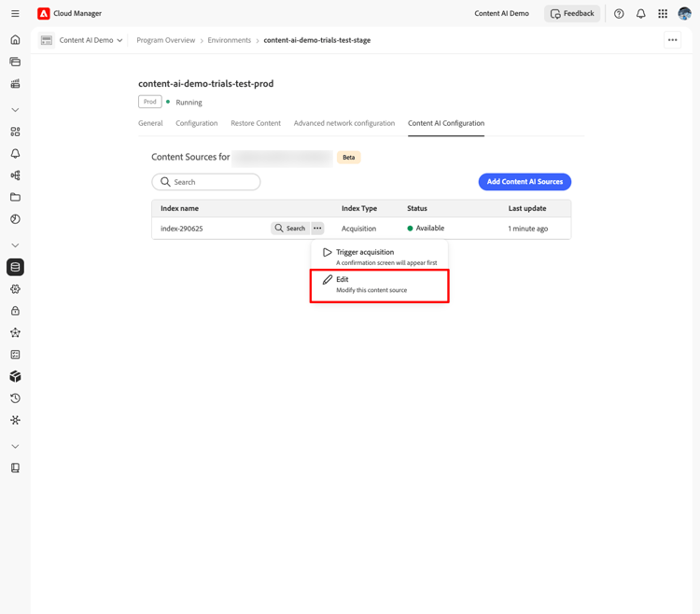
Task: Click Add Content AI Sources button
Action: point(525,182)
